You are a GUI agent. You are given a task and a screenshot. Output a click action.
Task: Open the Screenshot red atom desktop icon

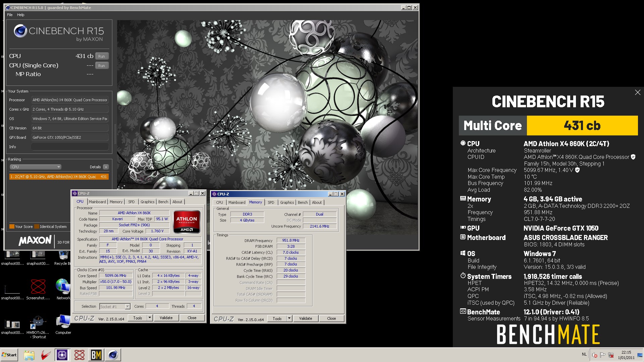click(x=38, y=289)
